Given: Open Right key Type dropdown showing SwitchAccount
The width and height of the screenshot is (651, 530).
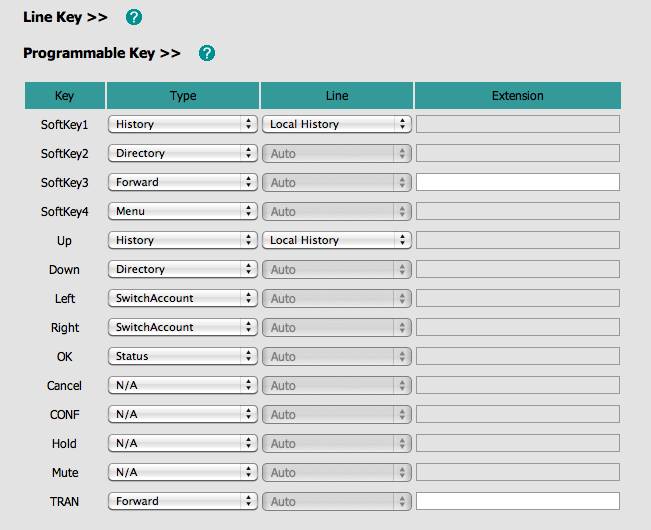Looking at the screenshot, I should (183, 327).
